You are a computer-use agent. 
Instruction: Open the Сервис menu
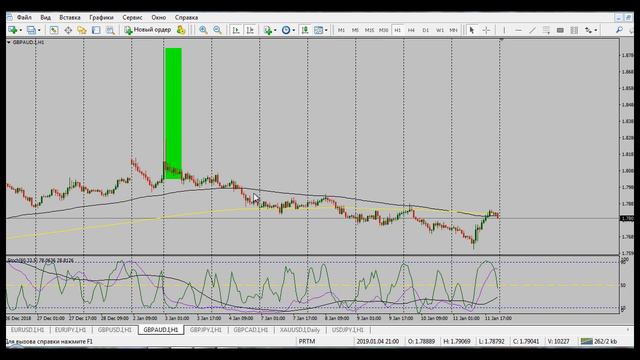coord(132,18)
